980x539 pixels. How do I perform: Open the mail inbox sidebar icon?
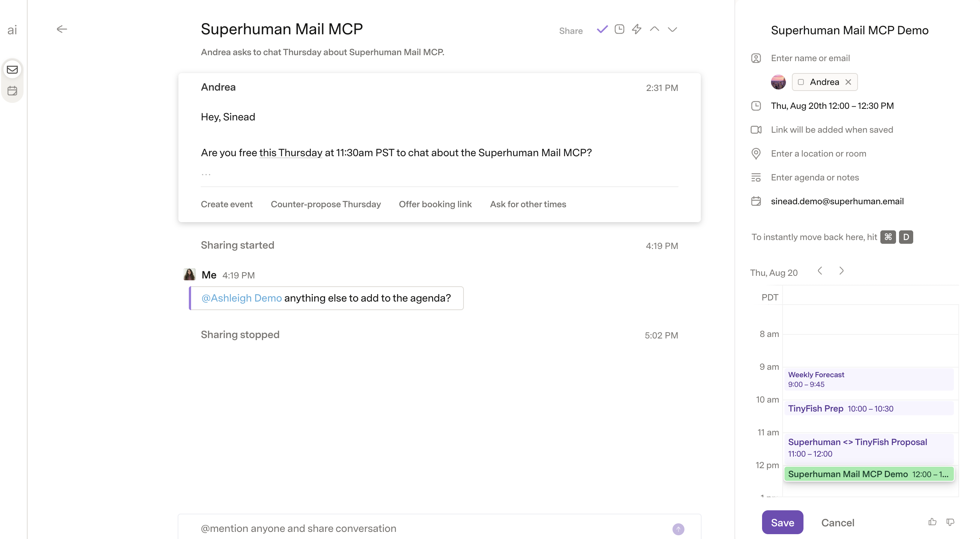pyautogui.click(x=12, y=70)
